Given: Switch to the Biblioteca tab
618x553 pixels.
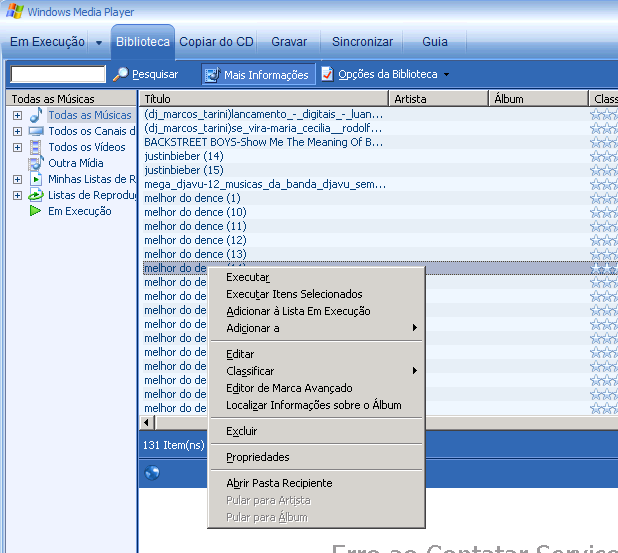Looking at the screenshot, I should tap(143, 42).
